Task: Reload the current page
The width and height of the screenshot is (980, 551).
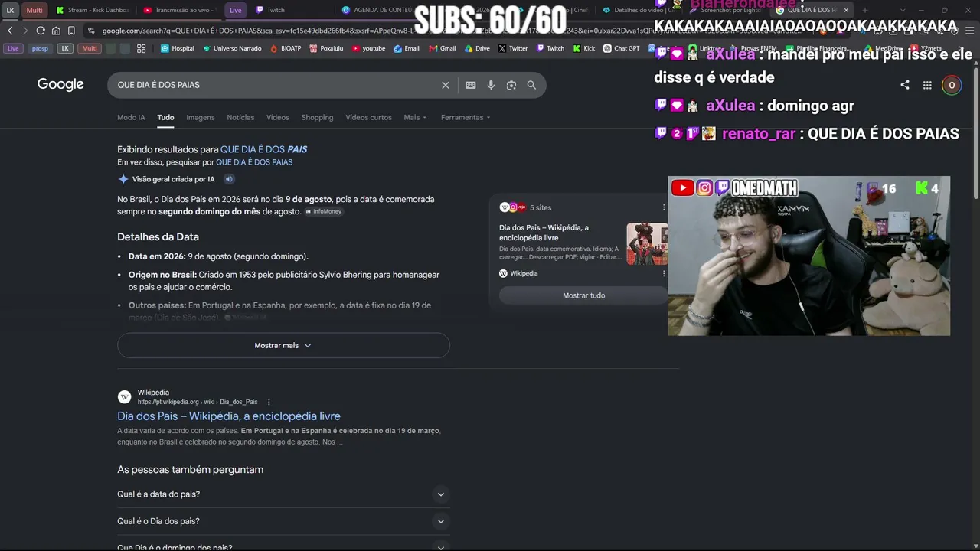Action: (x=41, y=31)
